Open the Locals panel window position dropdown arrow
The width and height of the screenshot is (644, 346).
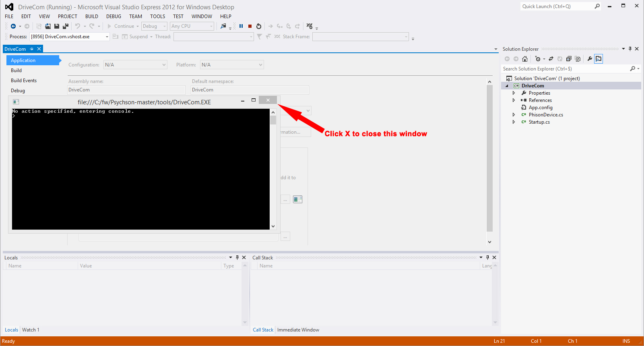231,257
